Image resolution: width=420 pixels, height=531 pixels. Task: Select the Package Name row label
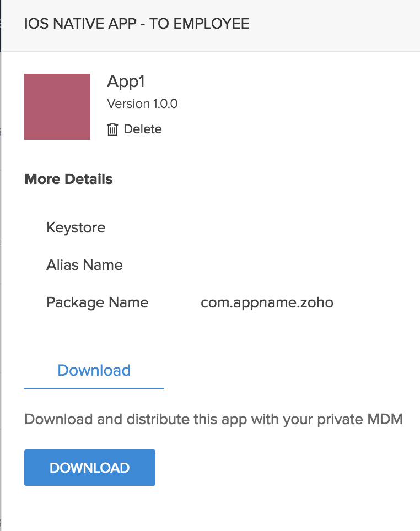(98, 302)
